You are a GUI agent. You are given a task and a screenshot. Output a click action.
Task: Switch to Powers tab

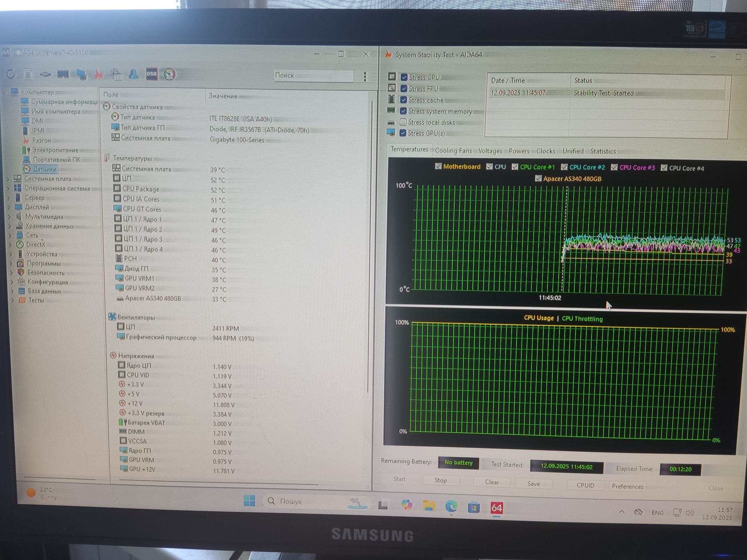519,151
